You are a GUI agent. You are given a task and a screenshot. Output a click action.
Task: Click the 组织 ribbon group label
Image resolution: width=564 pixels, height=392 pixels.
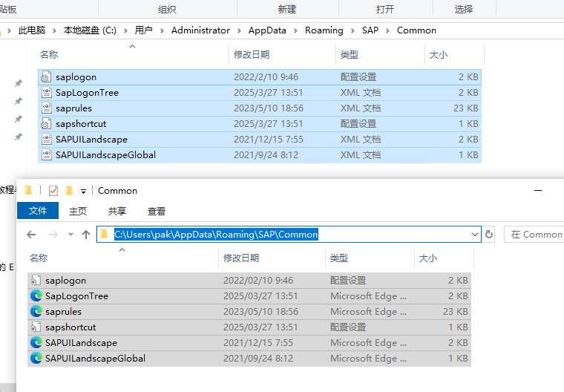click(167, 10)
